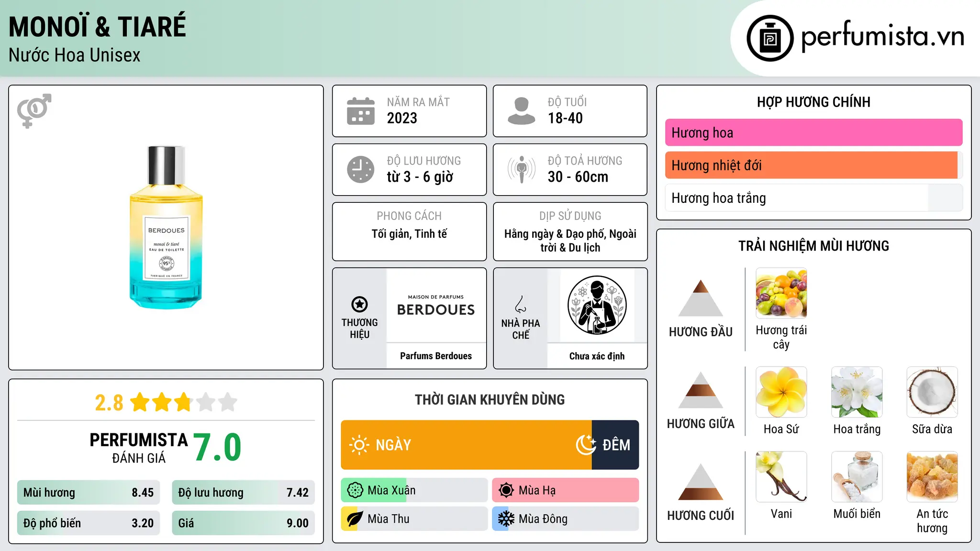Click the sillage value 30 - 60cm
The height and width of the screenshot is (551, 980).
click(578, 177)
